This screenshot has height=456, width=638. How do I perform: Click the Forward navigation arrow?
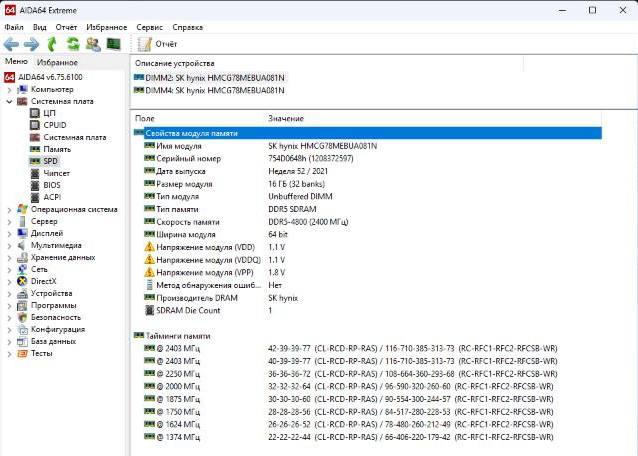[32, 44]
